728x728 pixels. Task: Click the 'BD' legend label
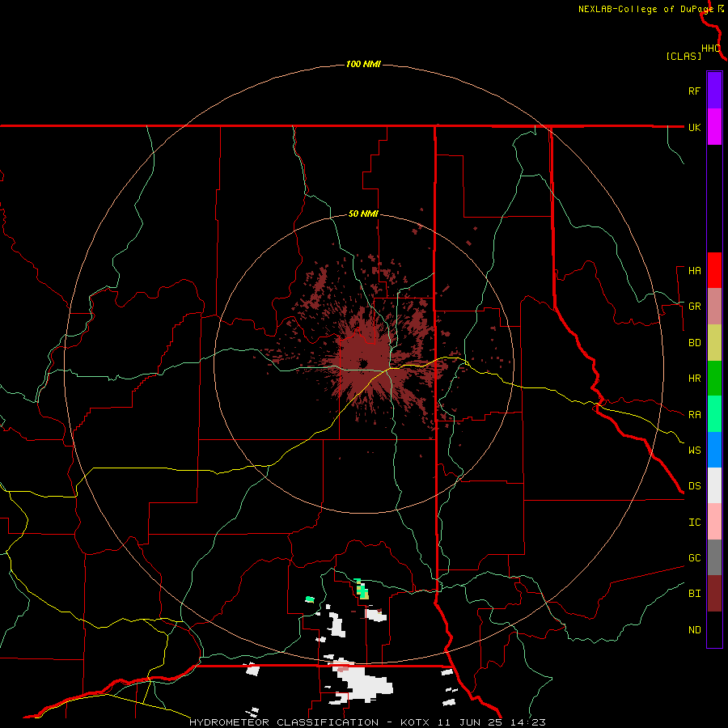pyautogui.click(x=694, y=343)
